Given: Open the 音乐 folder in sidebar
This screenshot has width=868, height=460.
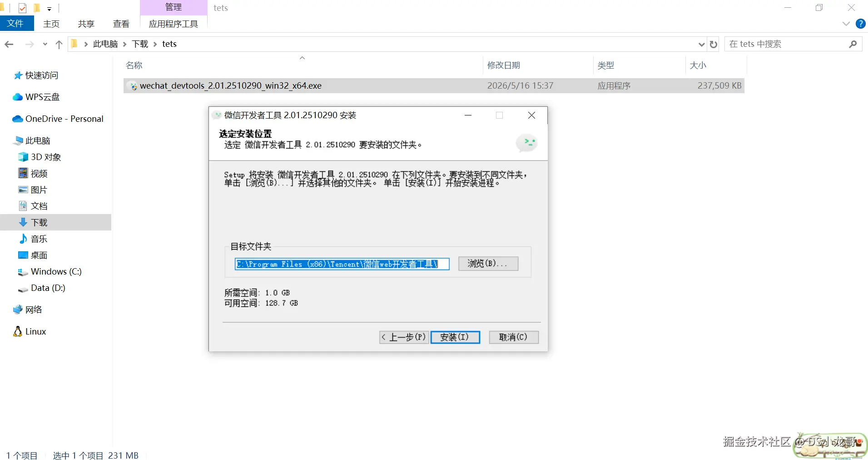Looking at the screenshot, I should (x=33, y=239).
